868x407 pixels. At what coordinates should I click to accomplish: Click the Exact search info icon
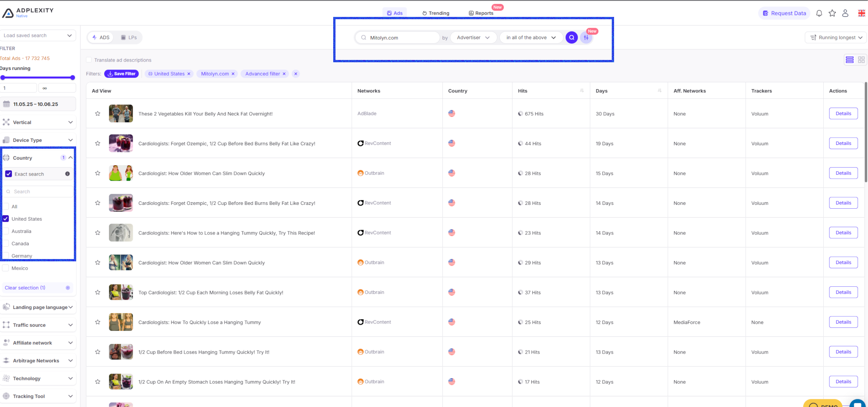[68, 174]
